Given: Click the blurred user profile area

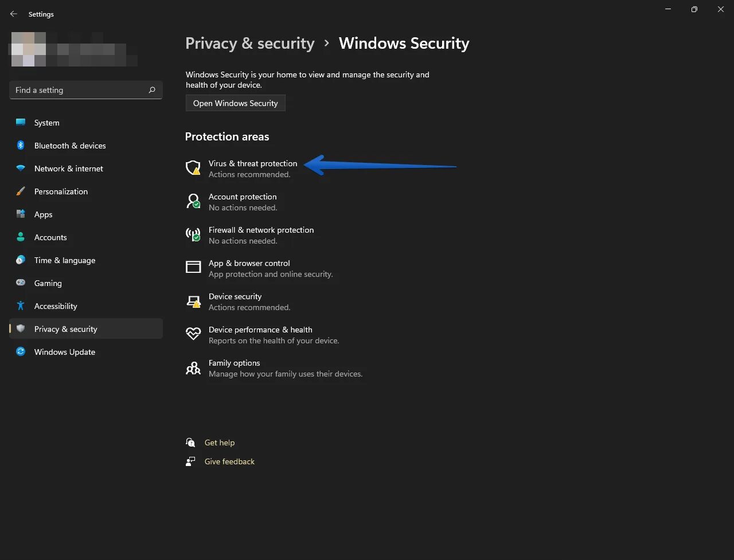Looking at the screenshot, I should (x=73, y=49).
